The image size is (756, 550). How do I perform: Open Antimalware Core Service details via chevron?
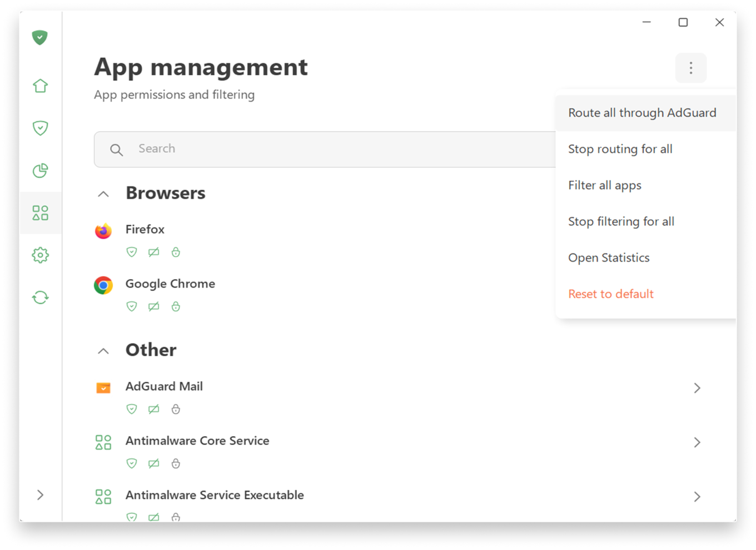coord(697,443)
